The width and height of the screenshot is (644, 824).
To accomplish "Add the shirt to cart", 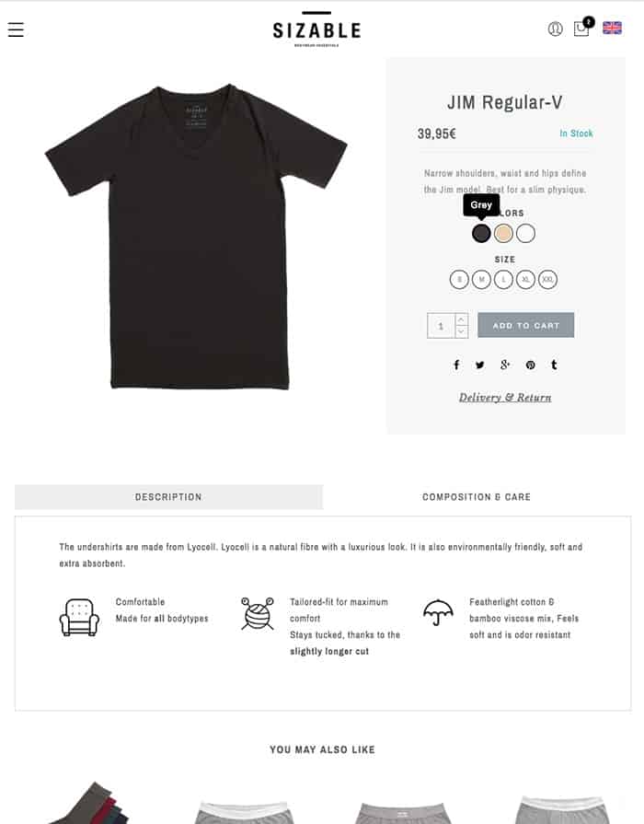I will [526, 325].
